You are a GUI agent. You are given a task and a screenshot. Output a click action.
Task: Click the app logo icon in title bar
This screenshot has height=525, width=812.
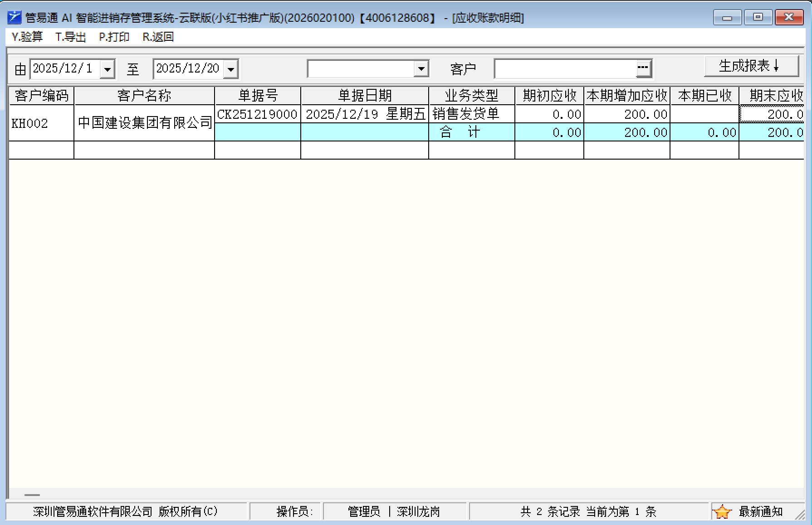tap(14, 18)
